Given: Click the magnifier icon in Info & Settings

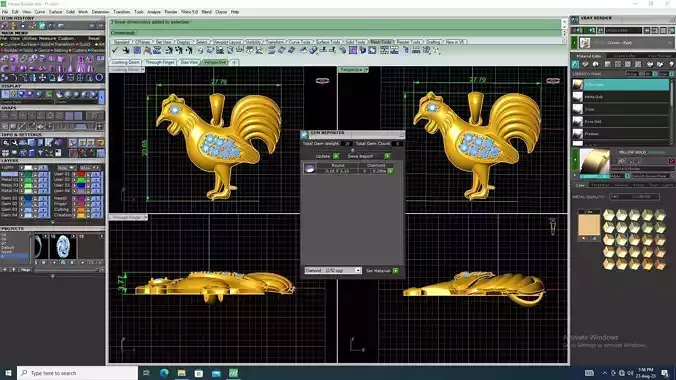Looking at the screenshot, I should (x=6, y=143).
